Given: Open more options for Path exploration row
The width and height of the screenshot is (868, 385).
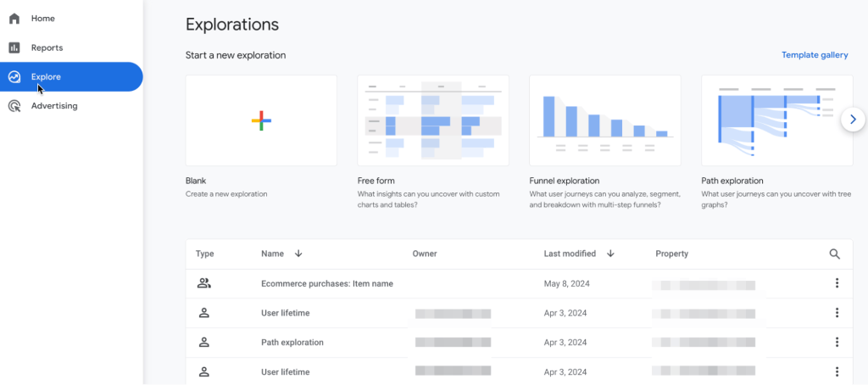Looking at the screenshot, I should (837, 343).
